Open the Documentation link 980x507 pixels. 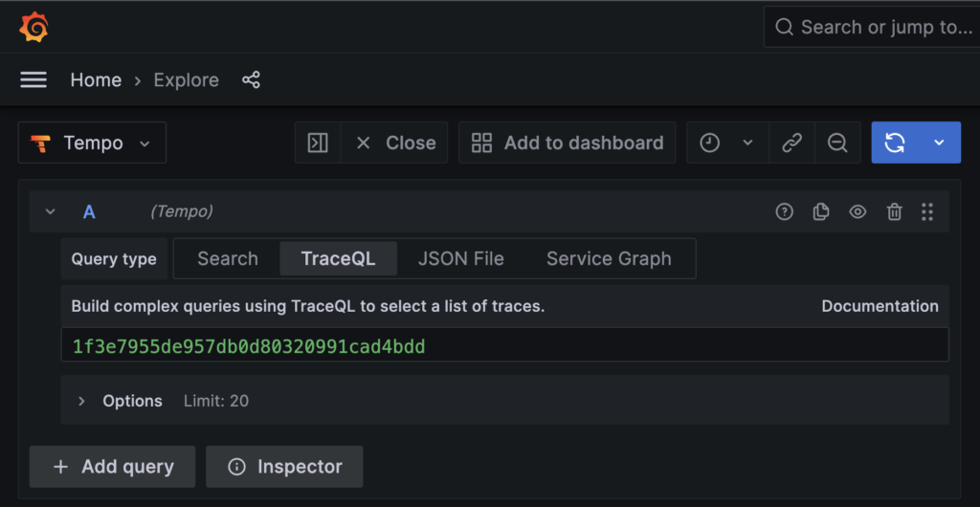pos(880,306)
